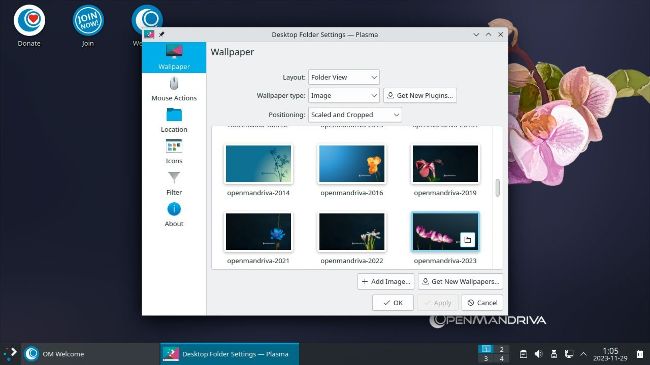This screenshot has width=650, height=365.
Task: Open the Wallpaper type dropdown
Action: tap(344, 95)
